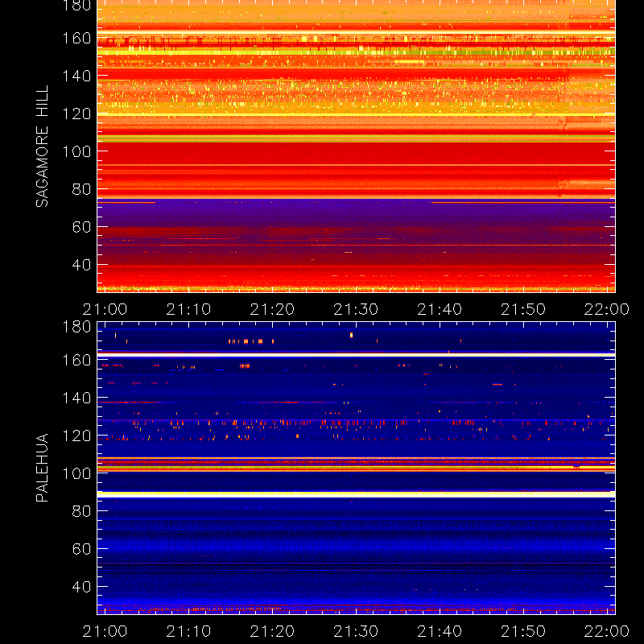Click Sagamore Hill plot's 21:00 time label
Screen dimensions: 644x644
pyautogui.click(x=105, y=309)
